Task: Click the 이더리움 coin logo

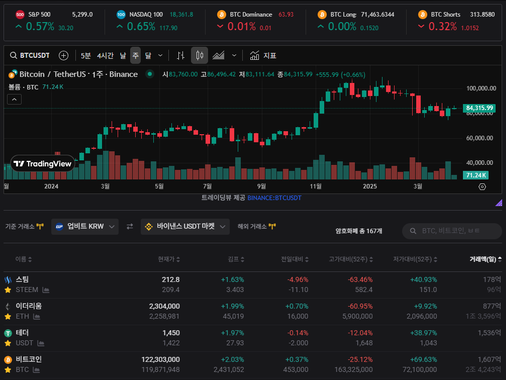Action: [8, 306]
